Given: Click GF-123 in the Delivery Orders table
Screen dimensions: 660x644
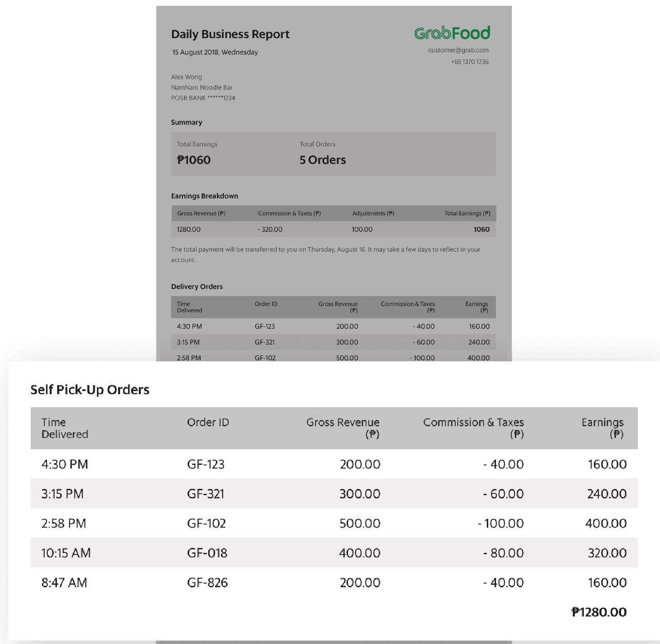Looking at the screenshot, I should pyautogui.click(x=265, y=327).
